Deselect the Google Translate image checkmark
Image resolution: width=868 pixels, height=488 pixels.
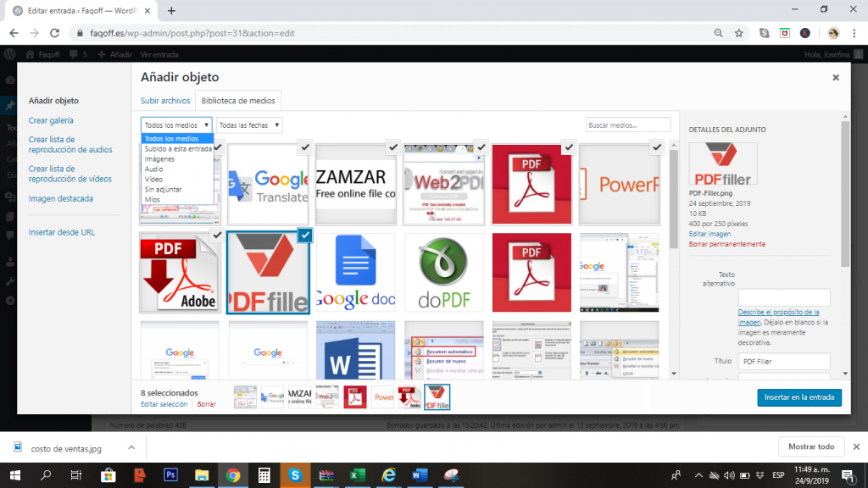click(x=305, y=147)
